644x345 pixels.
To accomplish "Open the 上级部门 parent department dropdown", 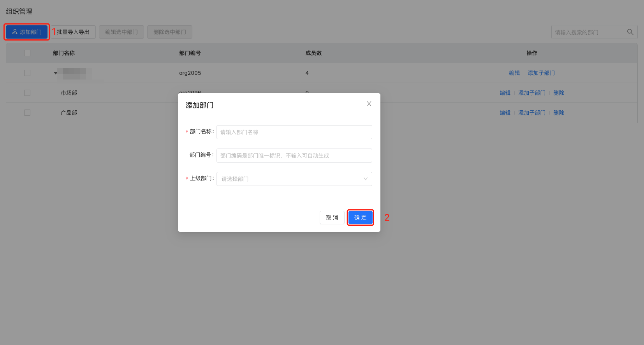I will (x=294, y=179).
